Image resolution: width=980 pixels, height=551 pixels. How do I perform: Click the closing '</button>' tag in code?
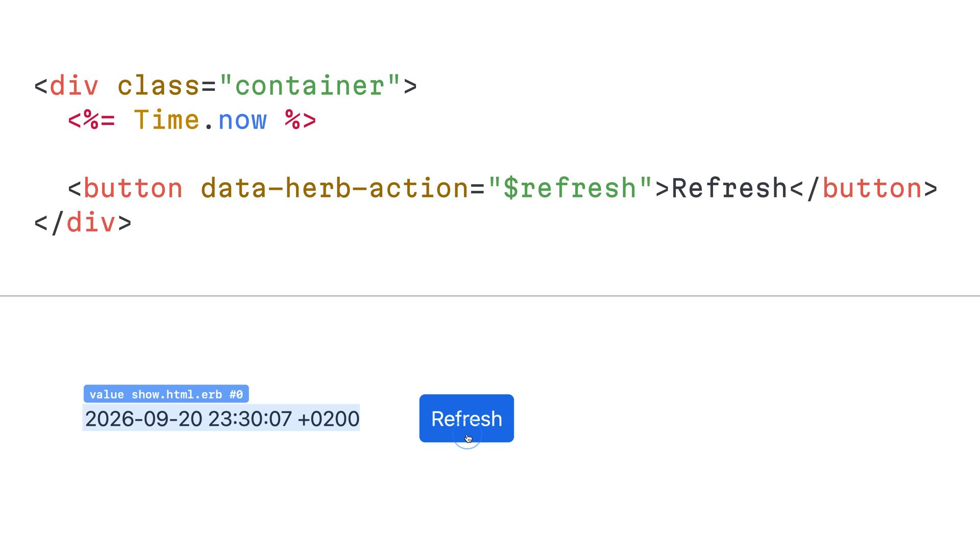point(864,188)
